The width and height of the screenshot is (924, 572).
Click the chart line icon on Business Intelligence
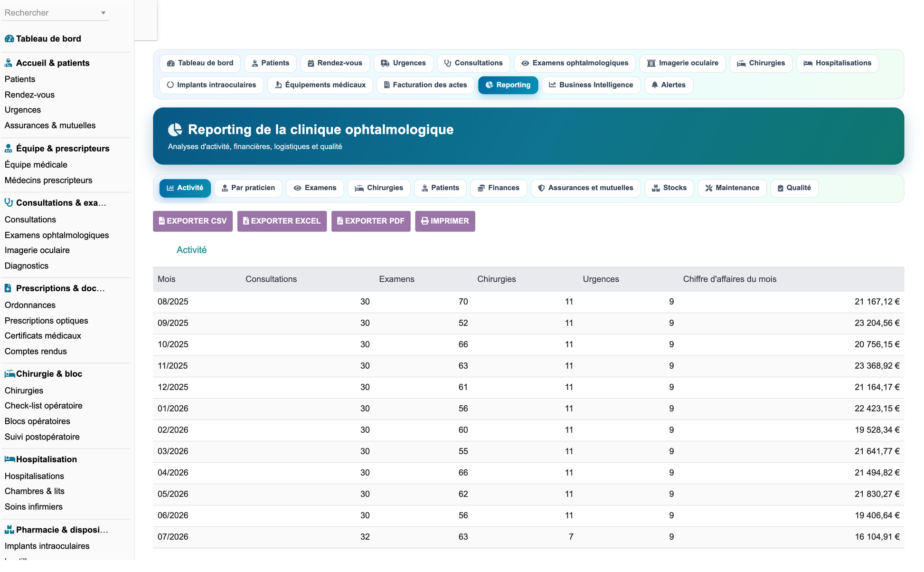(553, 85)
